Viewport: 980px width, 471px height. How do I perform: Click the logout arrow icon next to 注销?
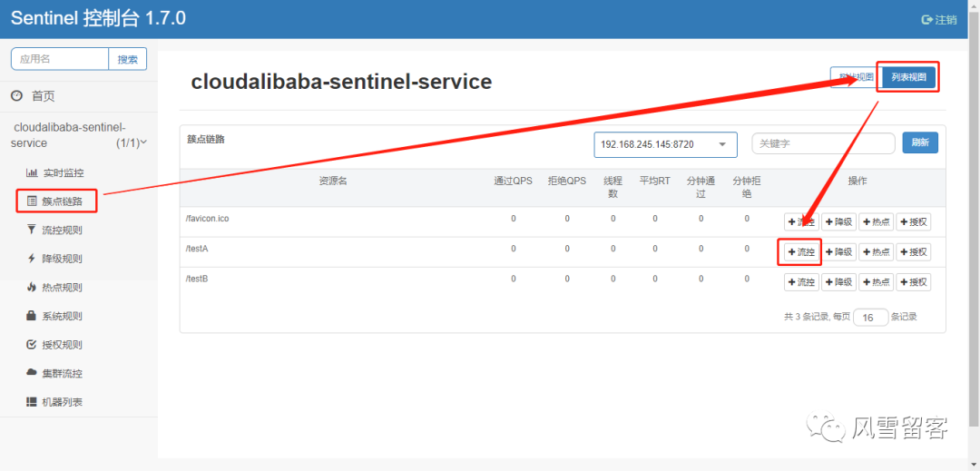click(927, 19)
